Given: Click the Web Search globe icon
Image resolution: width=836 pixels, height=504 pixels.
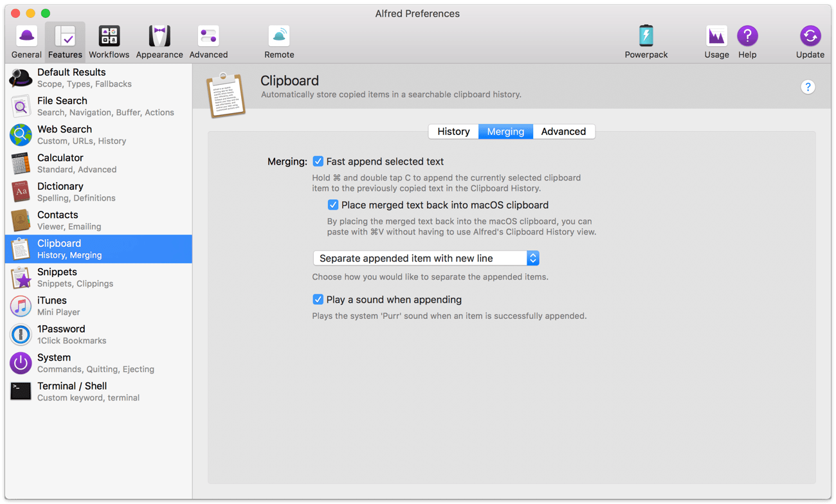Looking at the screenshot, I should pos(21,135).
